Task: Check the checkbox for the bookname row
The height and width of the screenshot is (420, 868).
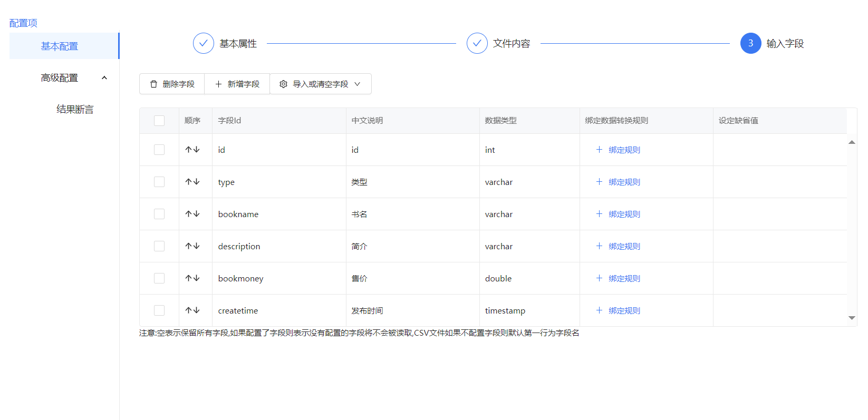Action: [x=159, y=214]
